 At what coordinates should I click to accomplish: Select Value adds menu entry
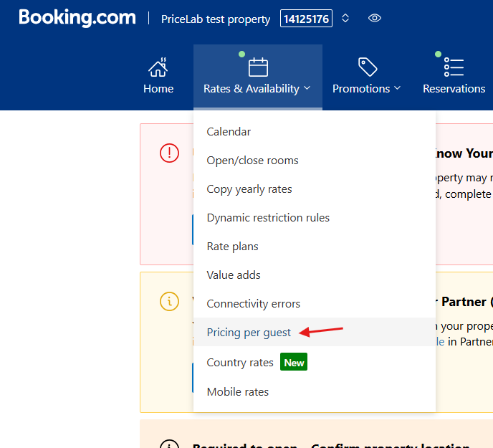tap(315, 275)
